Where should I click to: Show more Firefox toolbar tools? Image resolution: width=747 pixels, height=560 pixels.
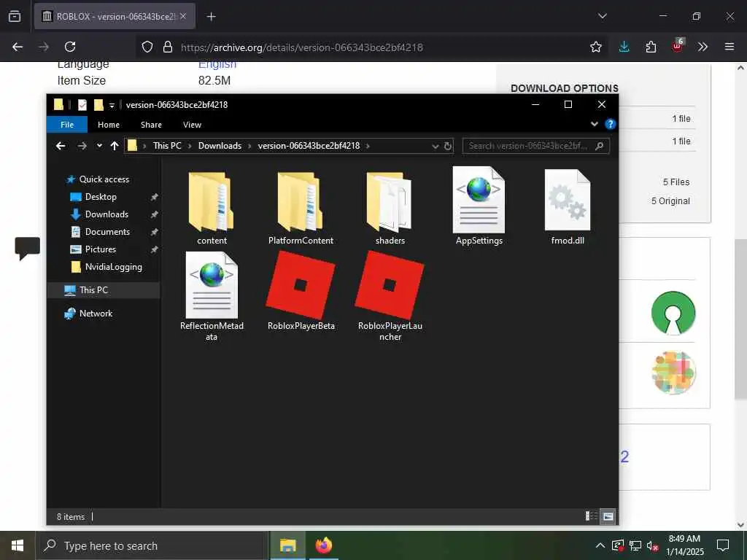click(703, 47)
